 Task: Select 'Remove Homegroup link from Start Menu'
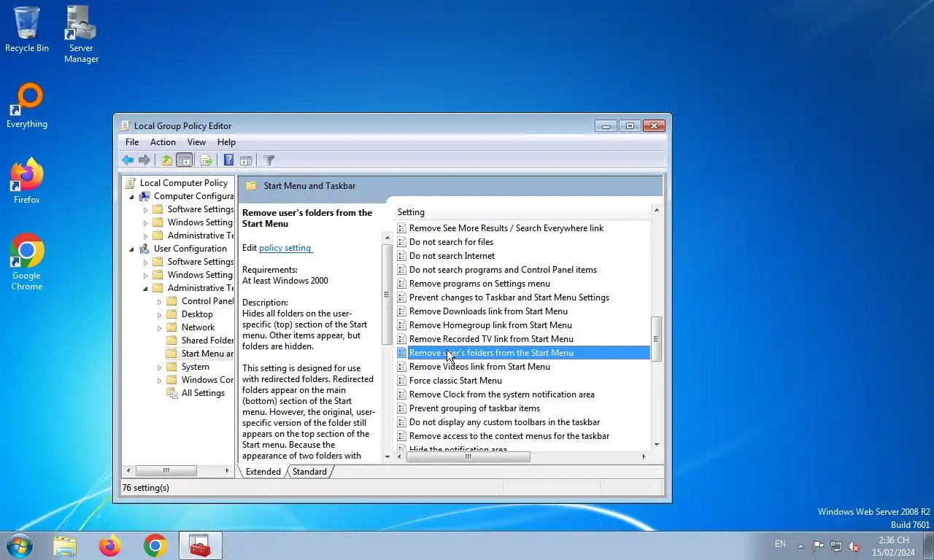tap(490, 325)
